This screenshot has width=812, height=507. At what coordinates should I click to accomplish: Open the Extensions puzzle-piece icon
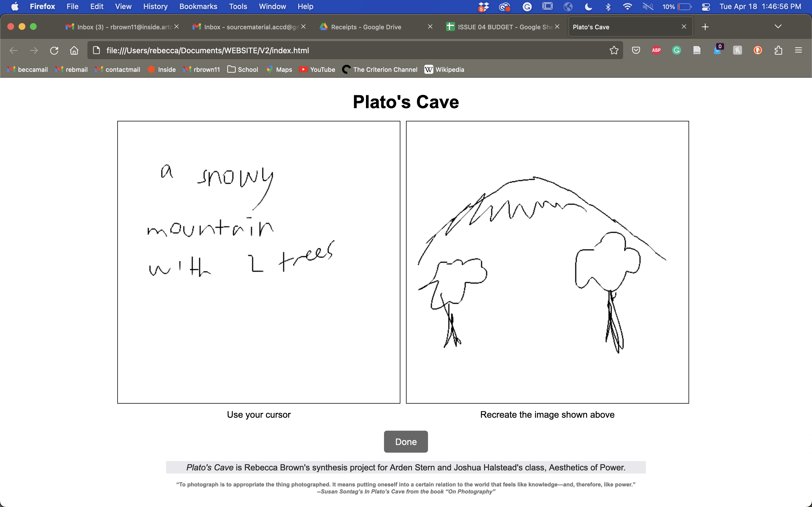tap(778, 50)
